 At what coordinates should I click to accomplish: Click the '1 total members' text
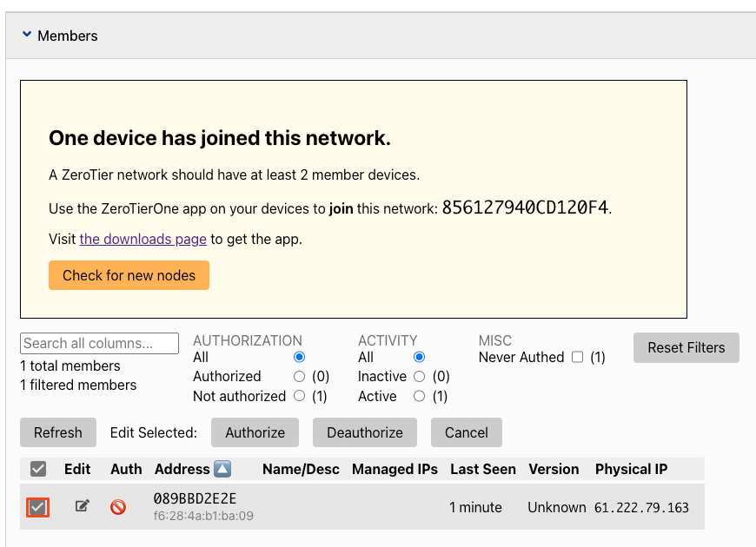coord(70,366)
